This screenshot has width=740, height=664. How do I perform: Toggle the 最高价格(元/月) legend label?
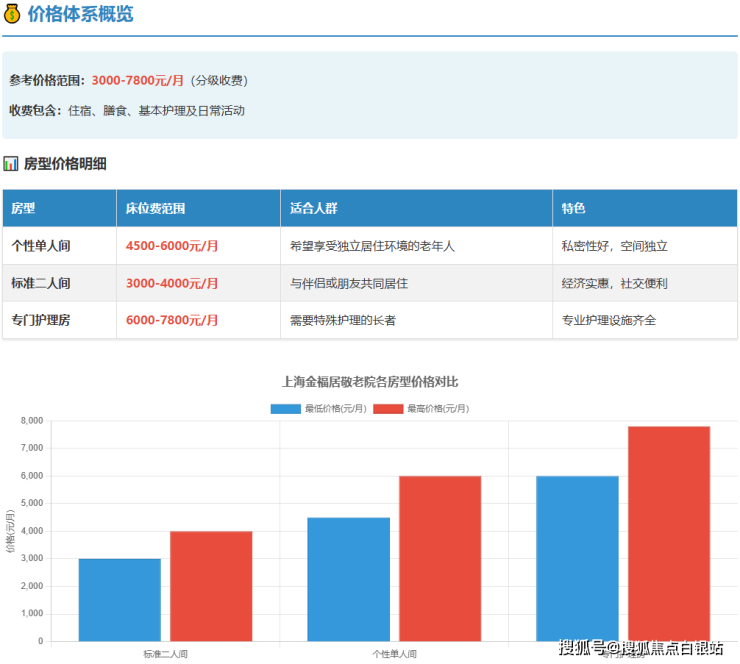coord(437,409)
